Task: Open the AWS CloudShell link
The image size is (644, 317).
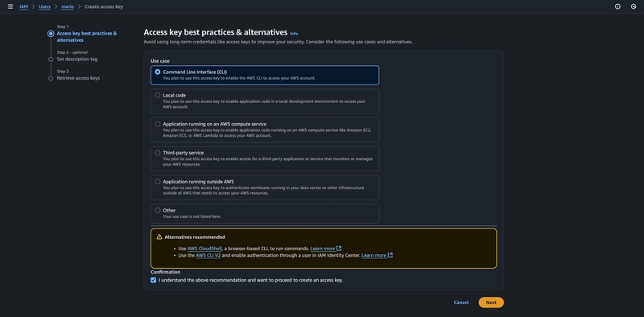Action: [x=204, y=249]
